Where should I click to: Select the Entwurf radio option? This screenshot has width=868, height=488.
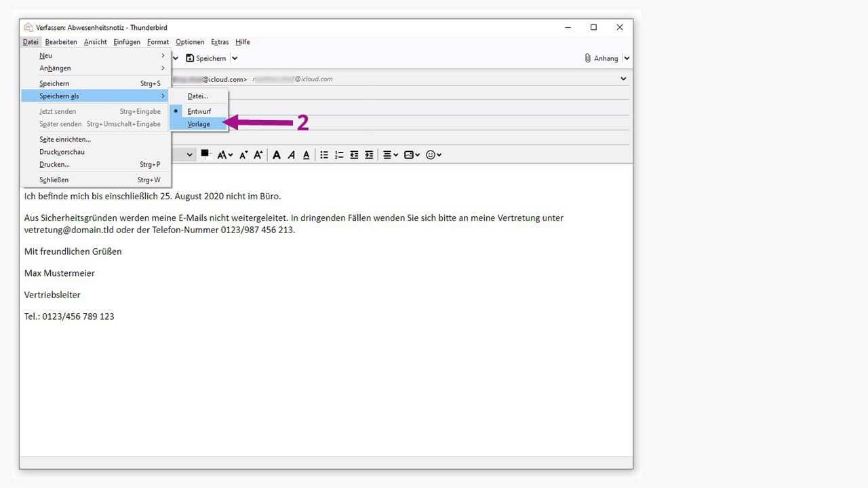click(199, 111)
